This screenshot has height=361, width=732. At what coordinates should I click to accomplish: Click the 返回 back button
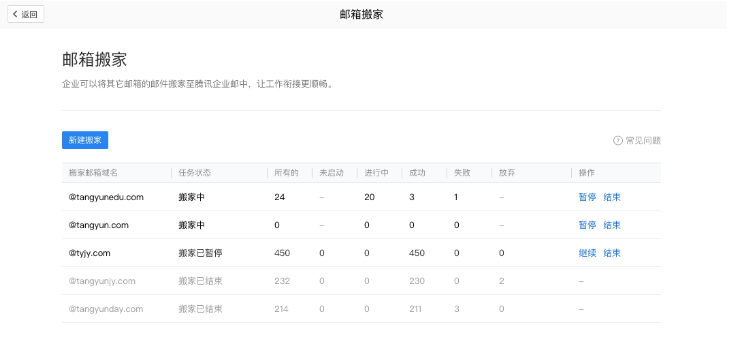[x=26, y=14]
